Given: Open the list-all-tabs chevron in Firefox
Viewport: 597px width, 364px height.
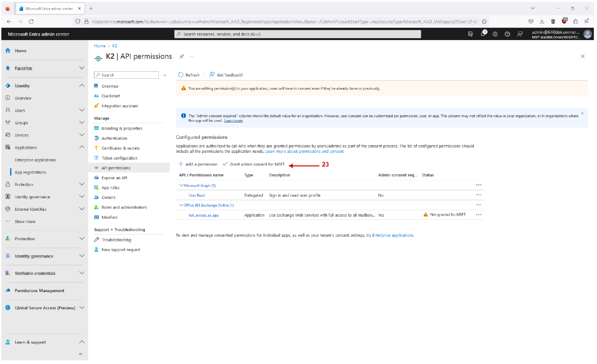Looking at the screenshot, I should [533, 9].
